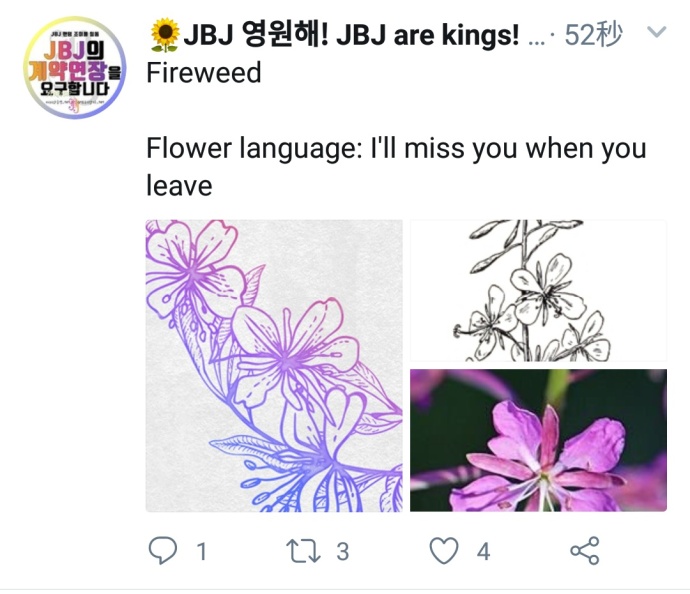Open the black-and-white fireweed sketch image
The height and width of the screenshot is (594, 690).
(538, 290)
